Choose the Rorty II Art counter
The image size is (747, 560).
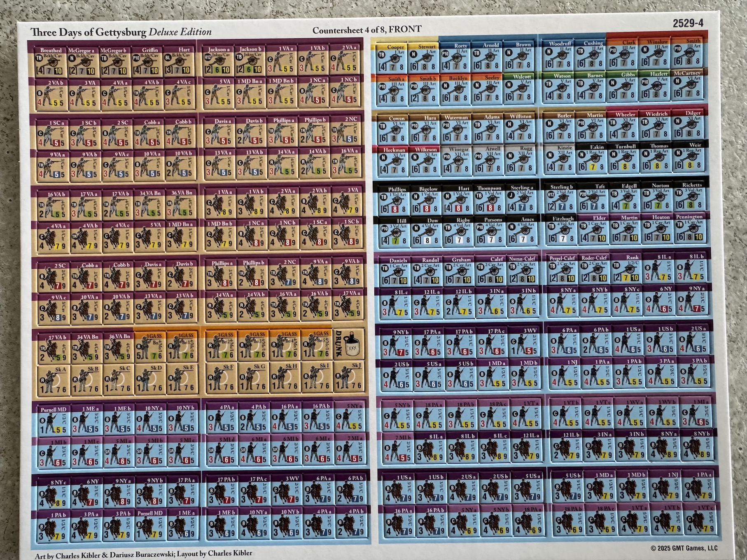pos(455,57)
